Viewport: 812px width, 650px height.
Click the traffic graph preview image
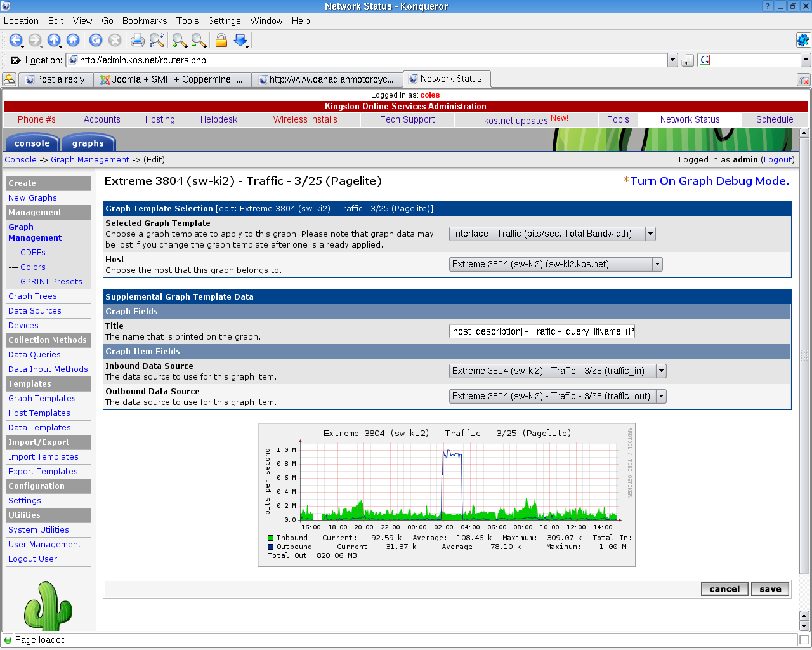[x=447, y=494]
